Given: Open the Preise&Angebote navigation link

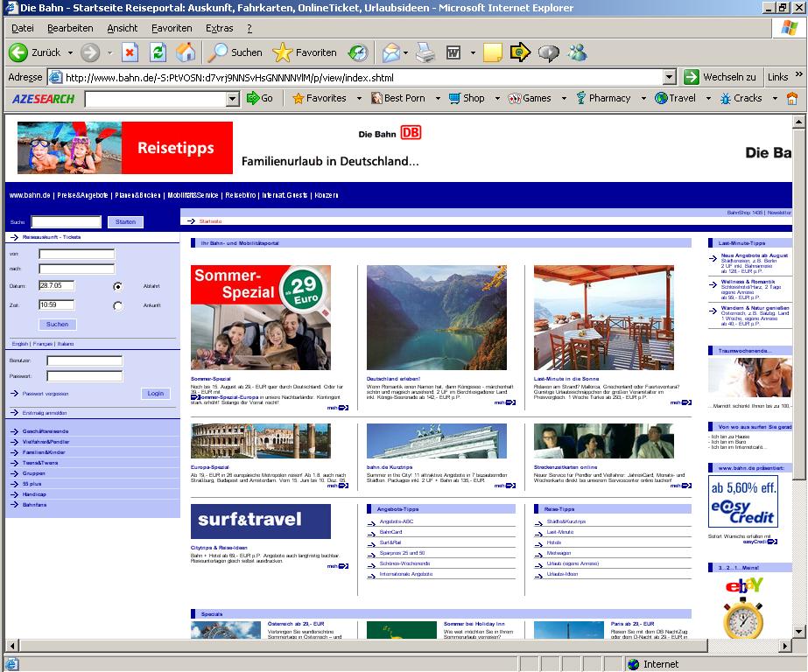Looking at the screenshot, I should click(x=82, y=195).
